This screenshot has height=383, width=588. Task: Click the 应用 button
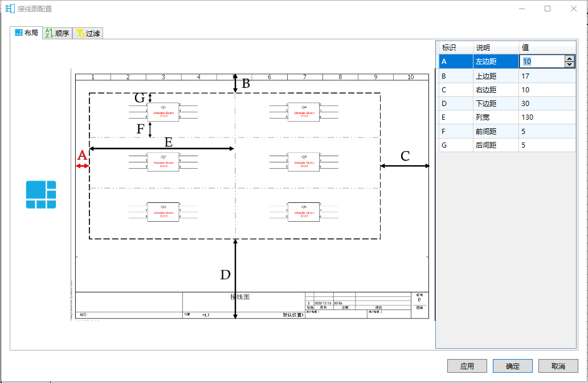pos(467,366)
